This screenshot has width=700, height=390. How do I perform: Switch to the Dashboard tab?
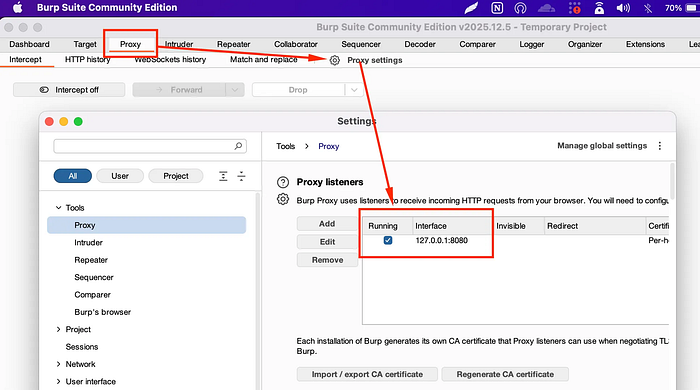pos(29,44)
